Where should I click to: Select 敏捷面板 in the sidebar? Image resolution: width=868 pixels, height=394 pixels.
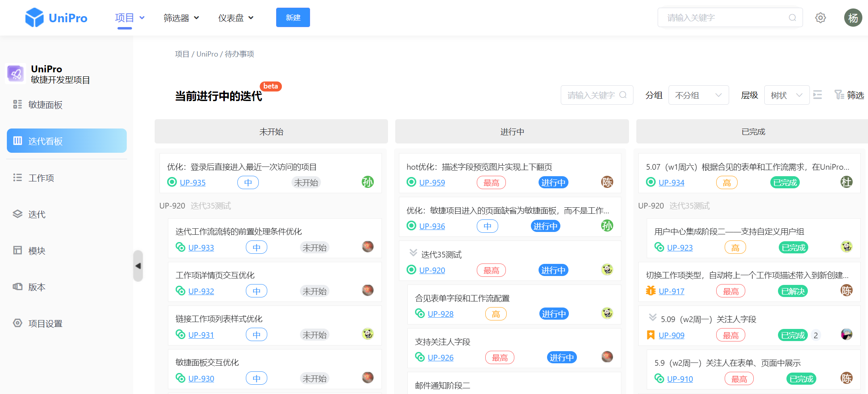point(45,105)
